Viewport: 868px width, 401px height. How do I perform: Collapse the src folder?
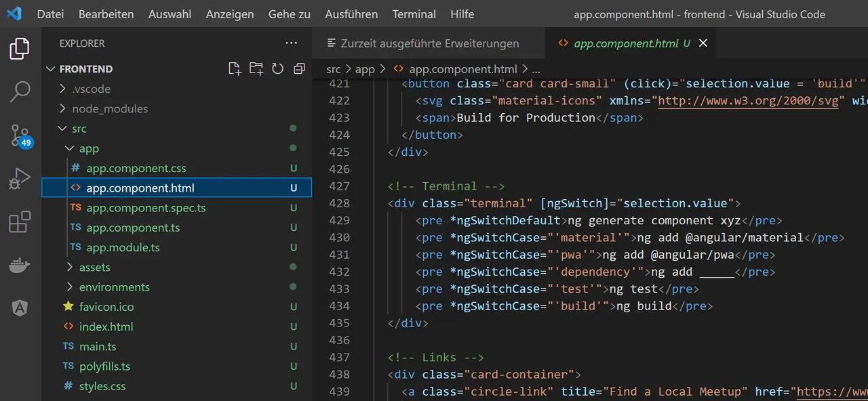click(x=79, y=129)
